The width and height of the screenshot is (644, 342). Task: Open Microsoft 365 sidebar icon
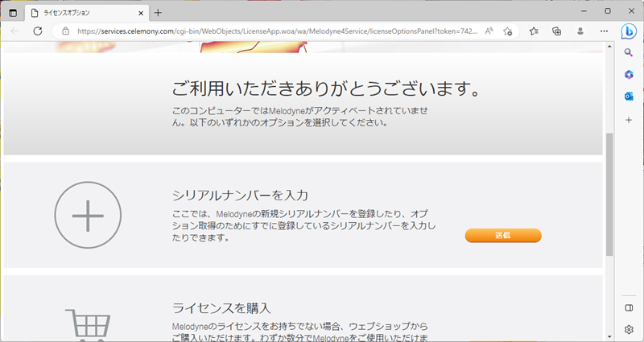[629, 75]
